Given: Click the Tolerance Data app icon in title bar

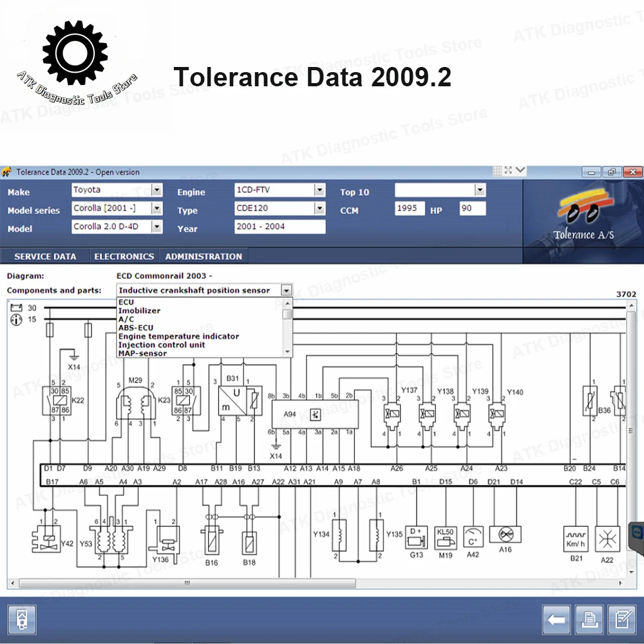Looking at the screenshot, I should pyautogui.click(x=6, y=172).
